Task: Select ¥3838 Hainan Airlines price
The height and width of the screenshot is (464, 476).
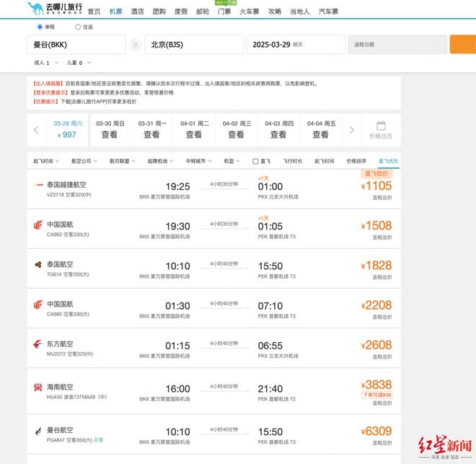Action: click(376, 385)
